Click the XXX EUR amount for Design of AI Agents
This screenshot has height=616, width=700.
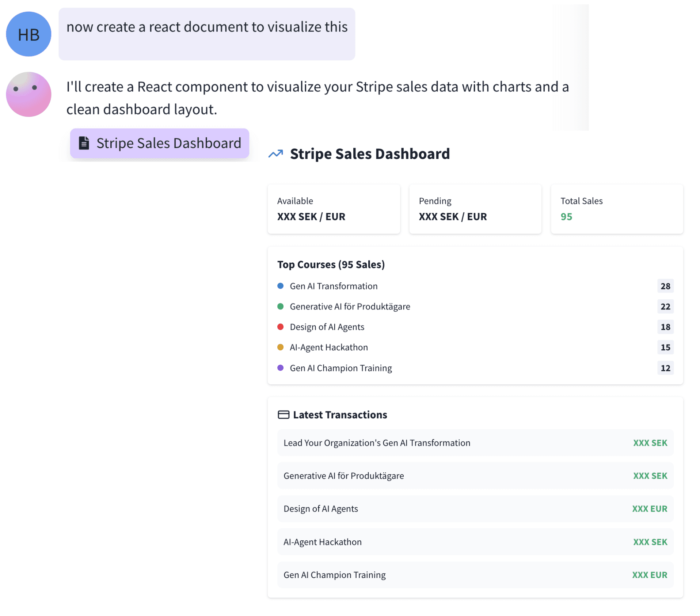[649, 509]
